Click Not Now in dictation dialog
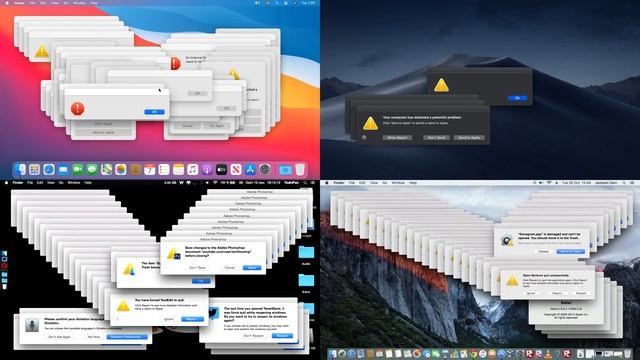The image size is (640, 360). point(93,337)
